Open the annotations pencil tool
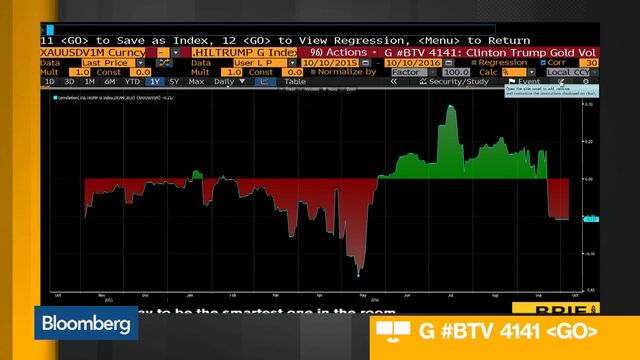The width and height of the screenshot is (640, 360). click(562, 82)
